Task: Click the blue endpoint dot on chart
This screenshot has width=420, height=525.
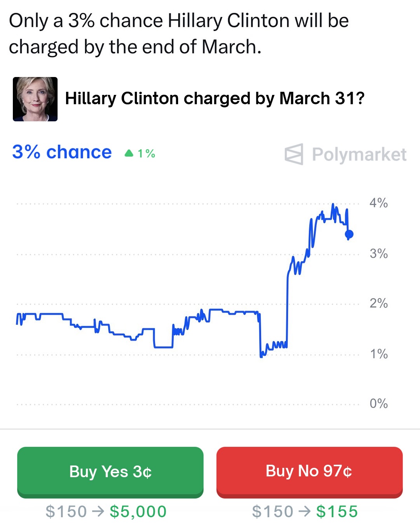Action: point(349,234)
